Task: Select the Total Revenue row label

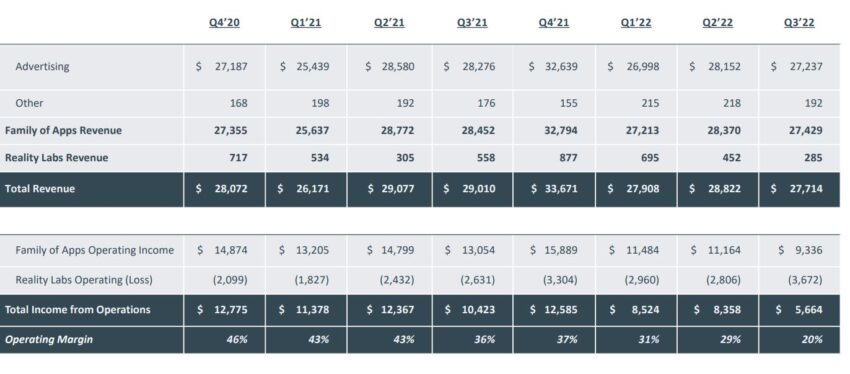Action: (x=40, y=189)
